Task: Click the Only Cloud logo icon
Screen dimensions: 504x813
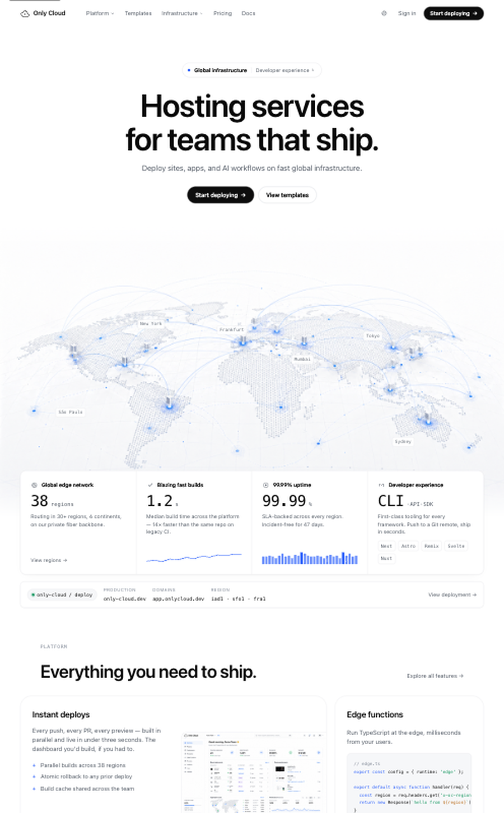Action: [x=25, y=13]
